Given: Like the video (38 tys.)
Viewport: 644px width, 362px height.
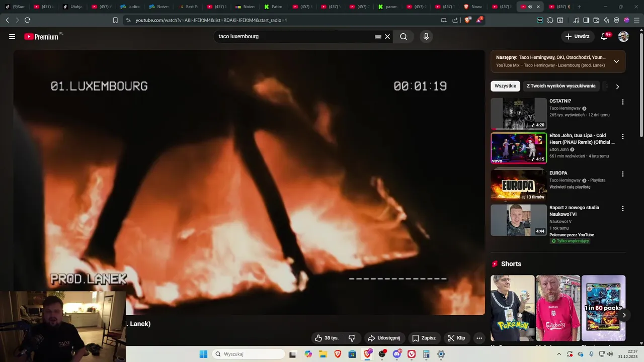Looking at the screenshot, I should coord(327,338).
